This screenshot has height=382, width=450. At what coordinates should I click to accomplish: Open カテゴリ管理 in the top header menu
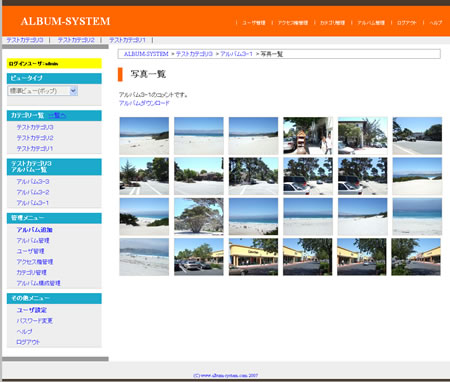coord(332,23)
